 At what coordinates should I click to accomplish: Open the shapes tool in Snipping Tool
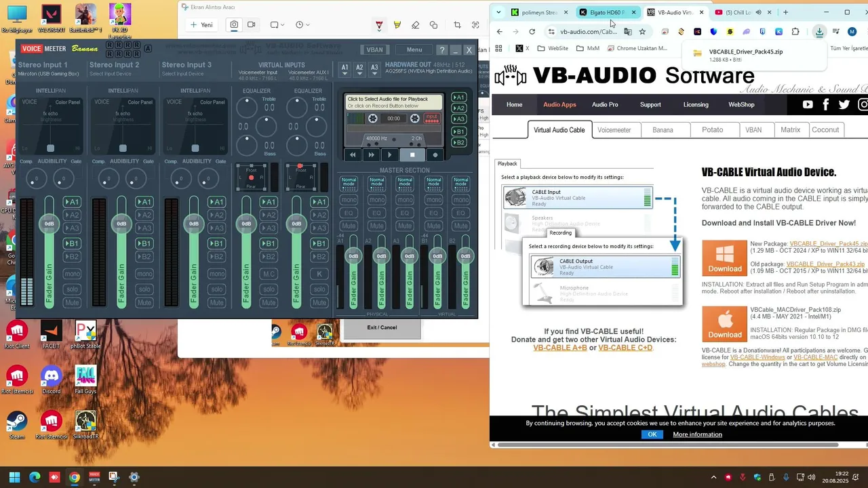pos(434,25)
